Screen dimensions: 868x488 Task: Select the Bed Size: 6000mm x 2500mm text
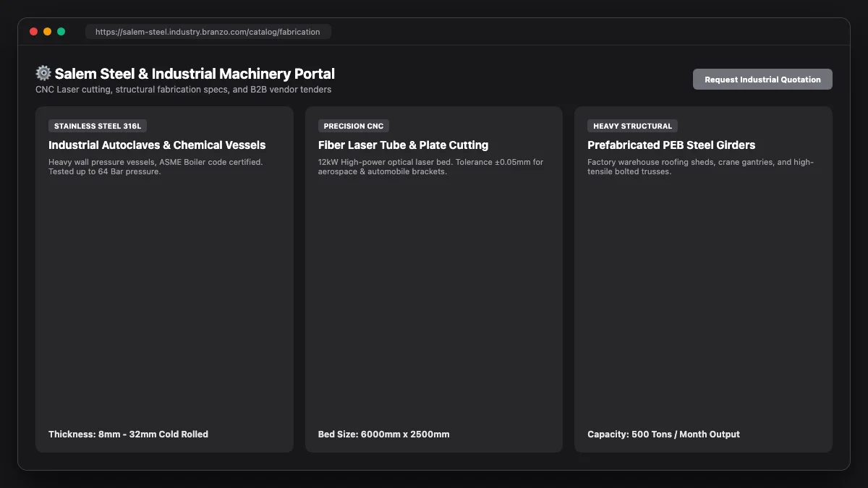(x=383, y=435)
